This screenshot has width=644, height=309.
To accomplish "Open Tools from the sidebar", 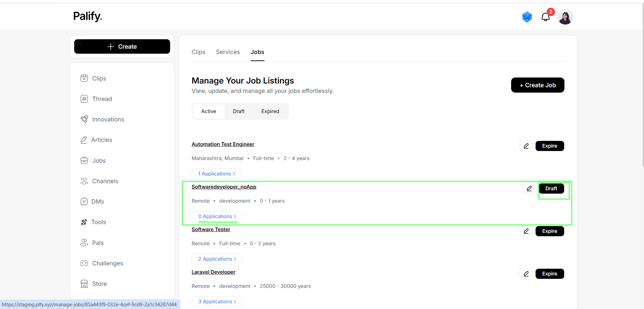I will 93,222.
